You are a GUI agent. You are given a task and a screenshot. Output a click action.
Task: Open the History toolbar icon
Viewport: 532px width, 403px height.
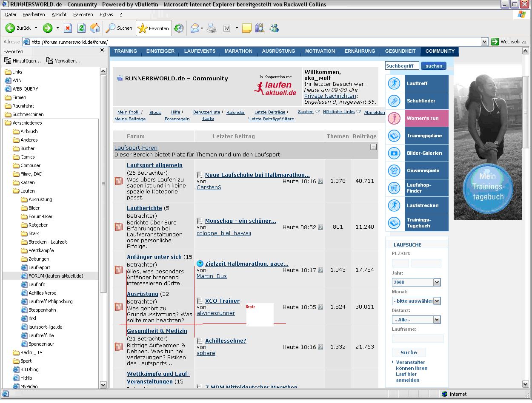pos(179,28)
